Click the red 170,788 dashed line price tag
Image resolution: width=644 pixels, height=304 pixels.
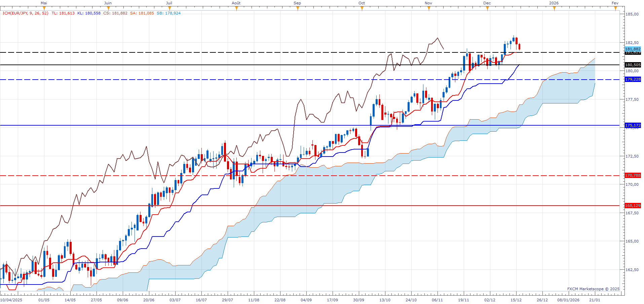[x=633, y=175]
